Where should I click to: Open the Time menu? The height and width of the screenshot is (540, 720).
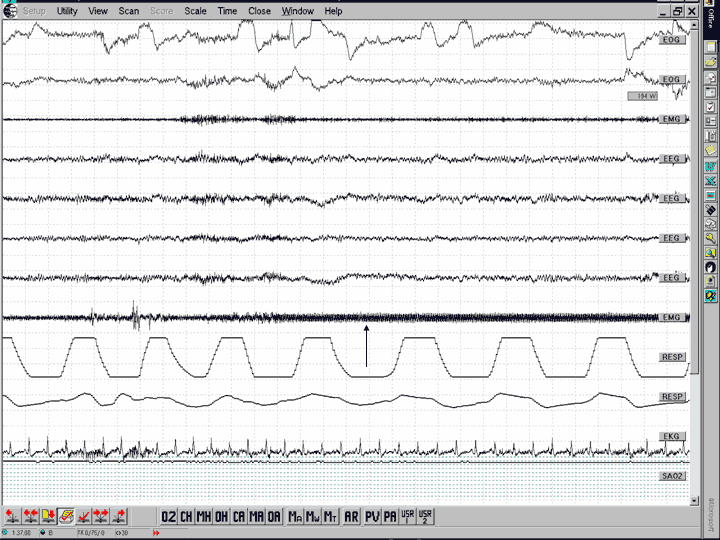[228, 11]
